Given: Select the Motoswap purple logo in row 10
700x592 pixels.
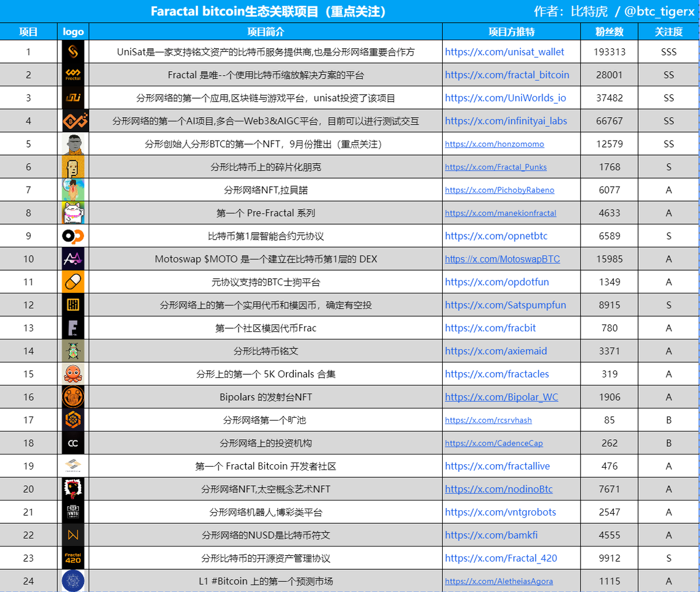Looking at the screenshot, I should point(73,259).
